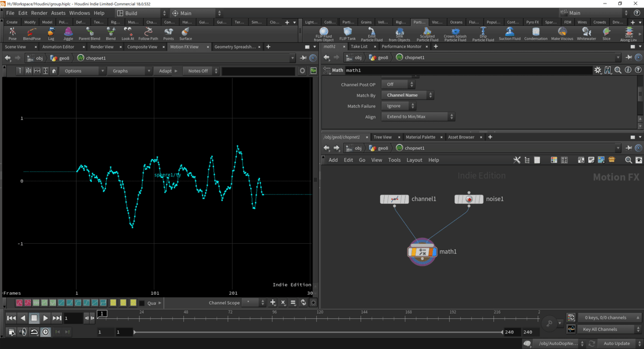Switch to Scene View tab
644x349 pixels.
[x=15, y=47]
